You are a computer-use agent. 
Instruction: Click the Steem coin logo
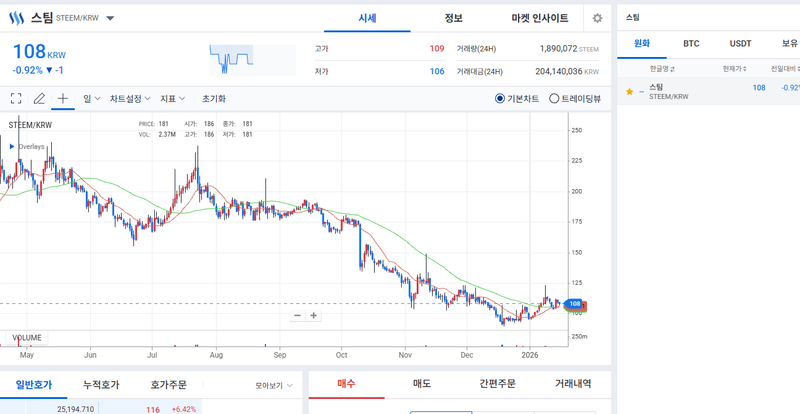pyautogui.click(x=15, y=18)
